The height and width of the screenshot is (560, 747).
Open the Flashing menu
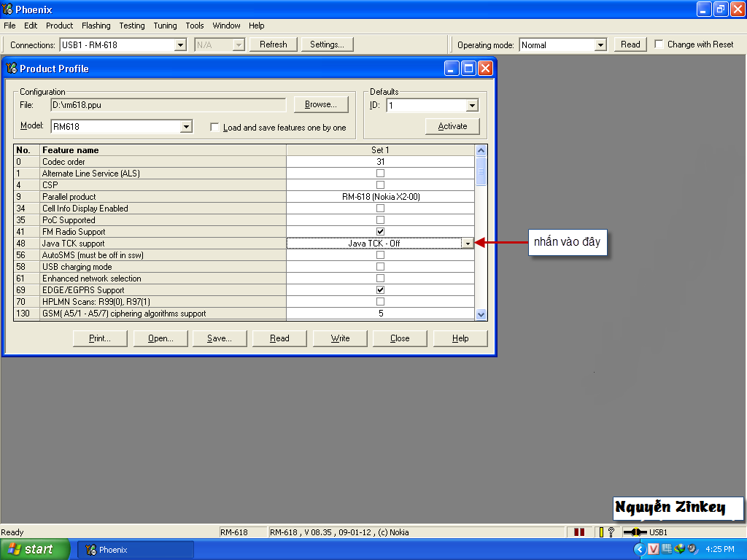(x=96, y=26)
